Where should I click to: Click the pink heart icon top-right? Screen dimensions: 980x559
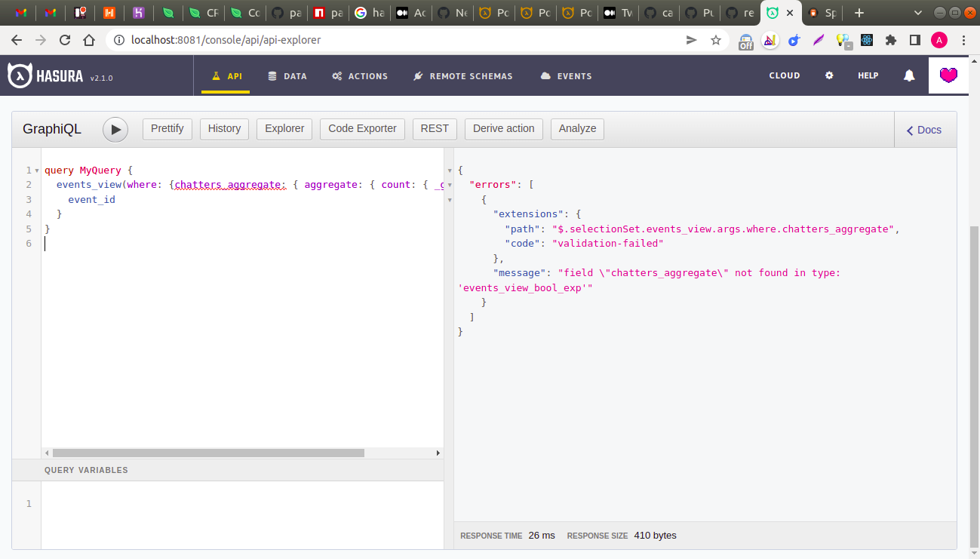point(948,75)
